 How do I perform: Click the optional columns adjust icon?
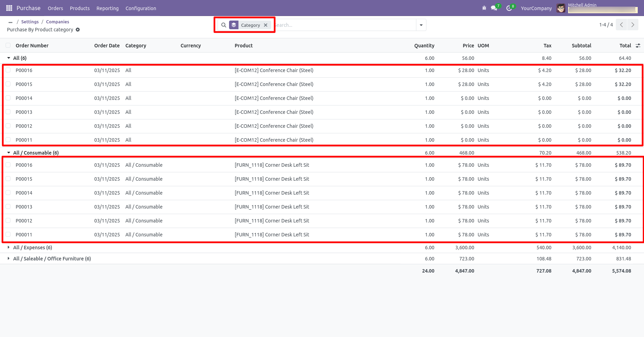click(x=638, y=46)
